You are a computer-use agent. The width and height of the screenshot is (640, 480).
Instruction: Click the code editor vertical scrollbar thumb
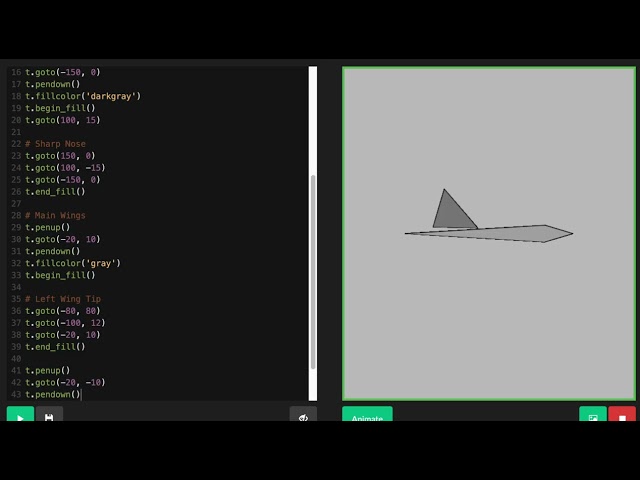[313, 272]
